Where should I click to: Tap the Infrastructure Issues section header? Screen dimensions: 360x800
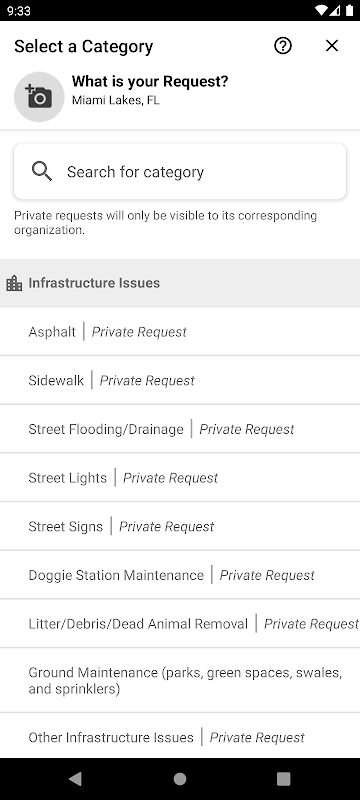point(180,283)
